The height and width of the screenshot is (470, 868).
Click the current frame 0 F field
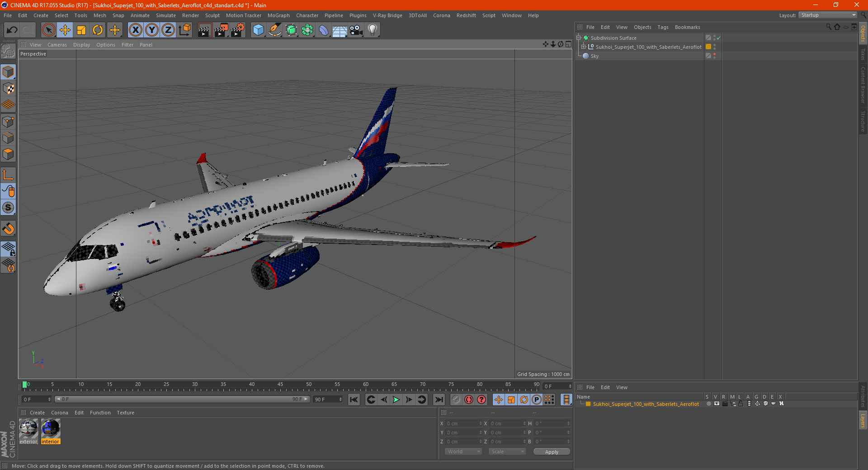(36, 399)
